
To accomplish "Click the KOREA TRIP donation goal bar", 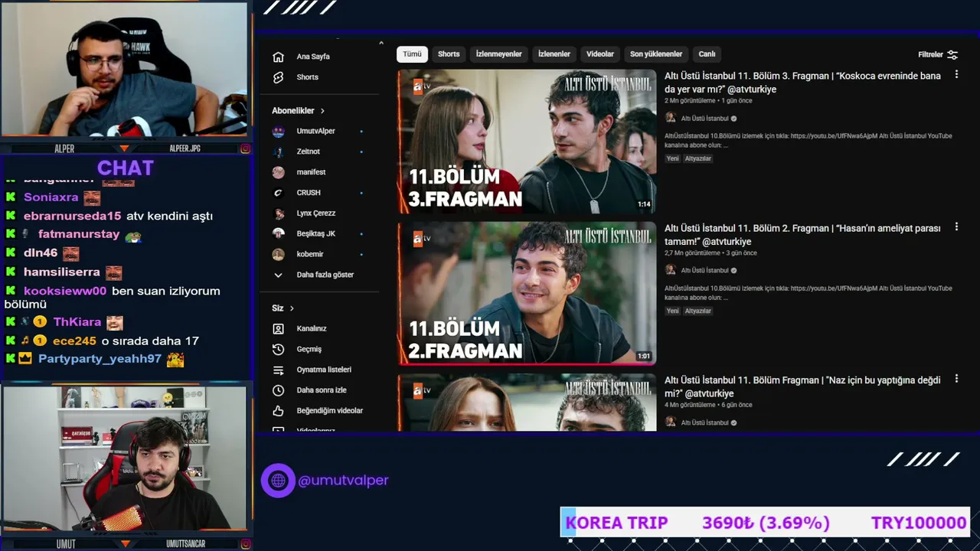I will (766, 523).
